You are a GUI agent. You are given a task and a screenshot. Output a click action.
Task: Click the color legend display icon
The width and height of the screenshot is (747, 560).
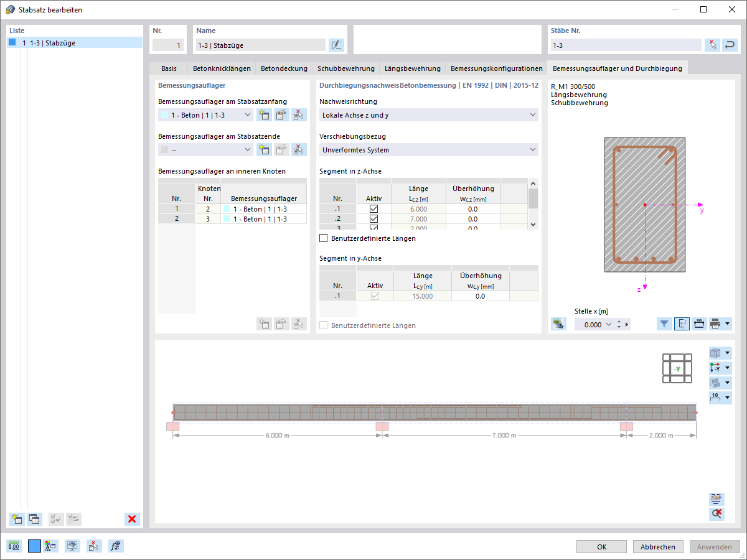pyautogui.click(x=51, y=546)
